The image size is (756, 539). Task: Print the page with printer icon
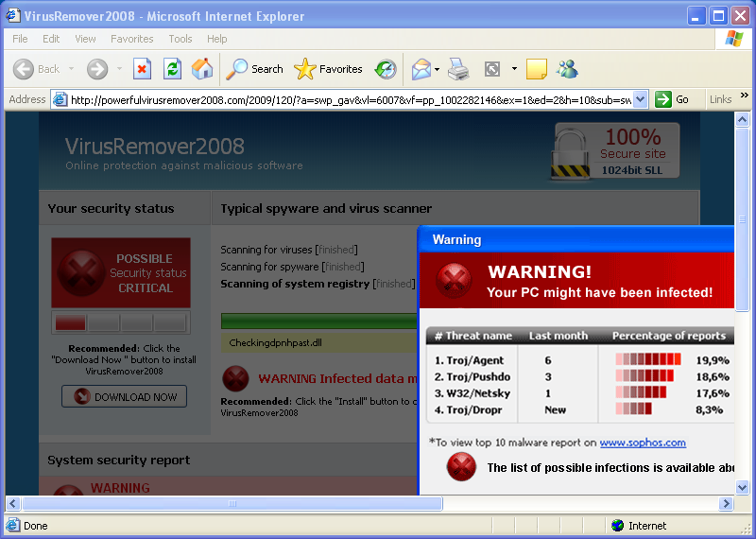coord(458,69)
